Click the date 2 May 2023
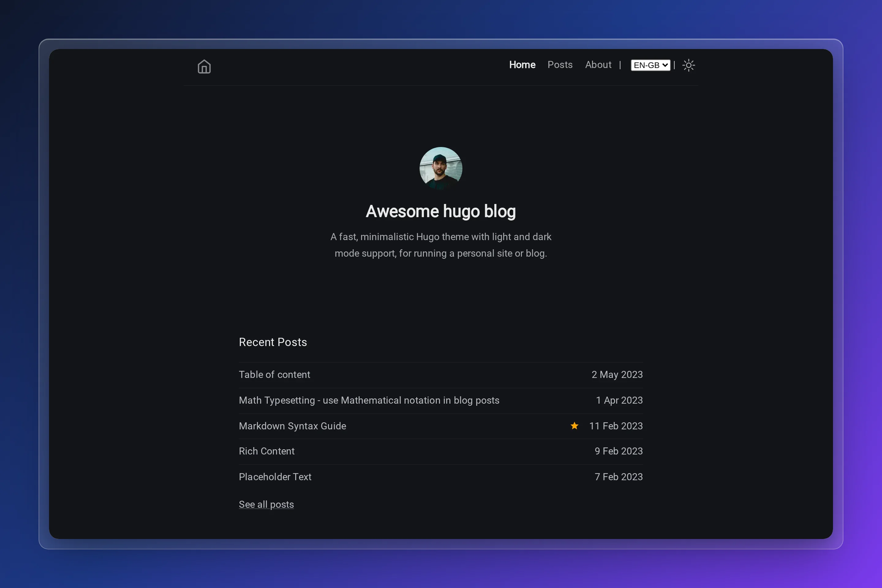The height and width of the screenshot is (588, 882). (x=617, y=375)
